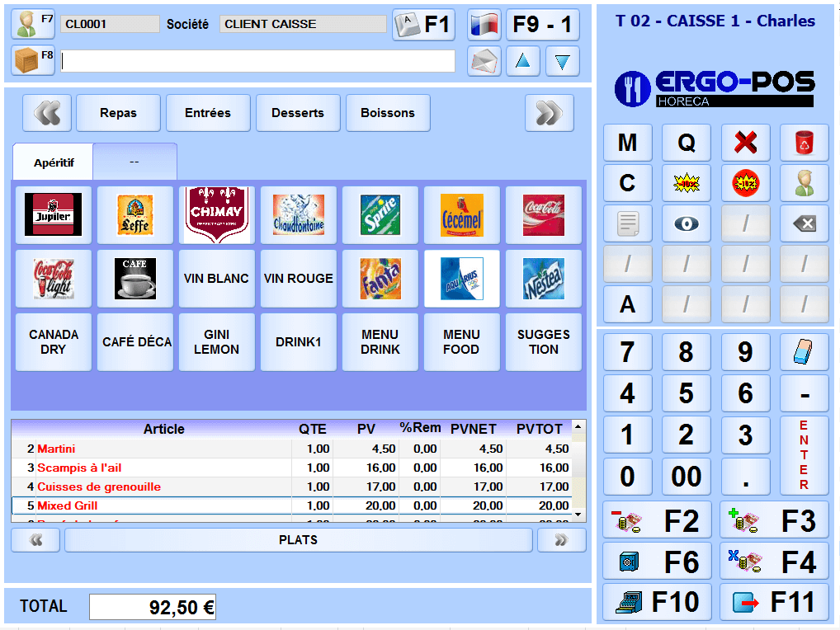Select the Martini order line

point(291,449)
